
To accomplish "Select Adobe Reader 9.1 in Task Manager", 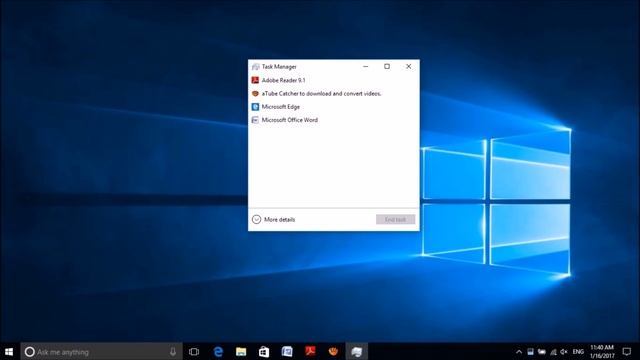I will click(x=333, y=80).
